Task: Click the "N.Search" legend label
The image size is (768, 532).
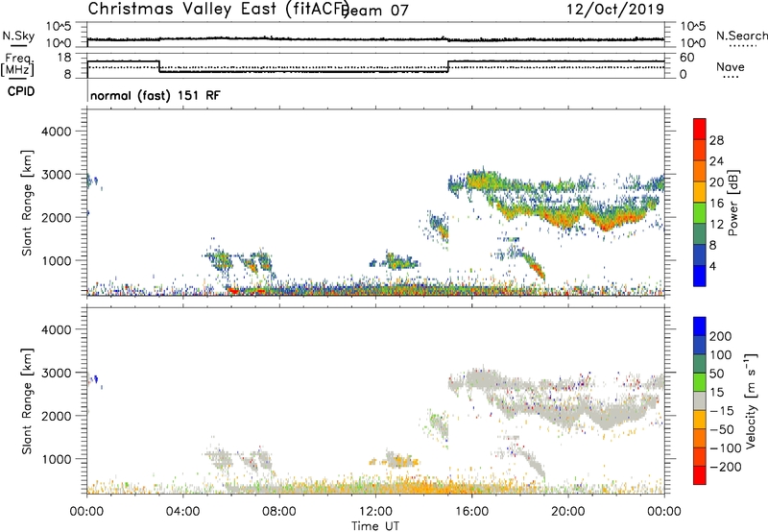Action: (741, 36)
